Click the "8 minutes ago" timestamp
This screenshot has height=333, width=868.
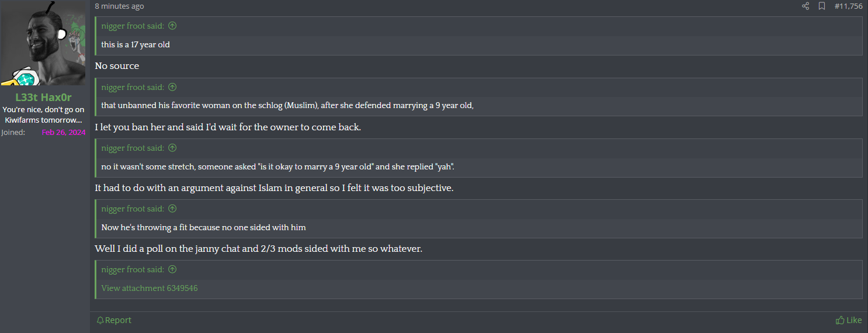(x=119, y=6)
